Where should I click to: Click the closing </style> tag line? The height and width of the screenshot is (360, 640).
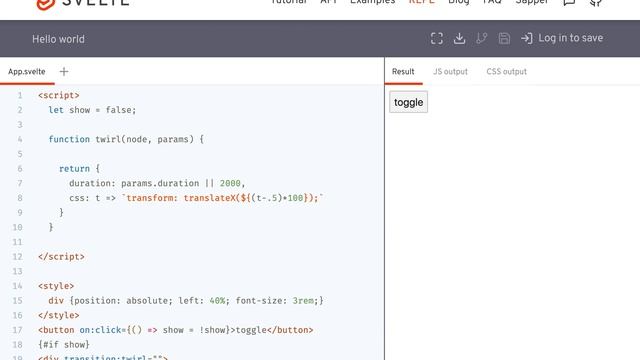[x=59, y=316]
